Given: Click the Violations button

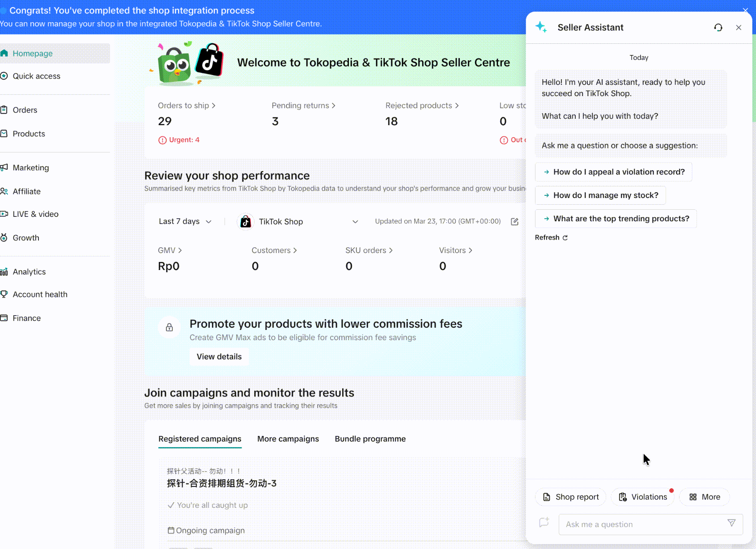Looking at the screenshot, I should click(643, 497).
